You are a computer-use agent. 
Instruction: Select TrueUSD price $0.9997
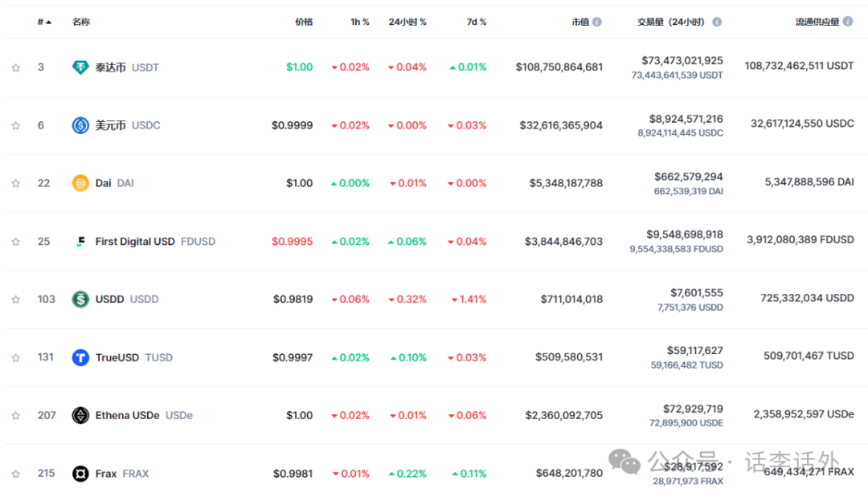(293, 357)
